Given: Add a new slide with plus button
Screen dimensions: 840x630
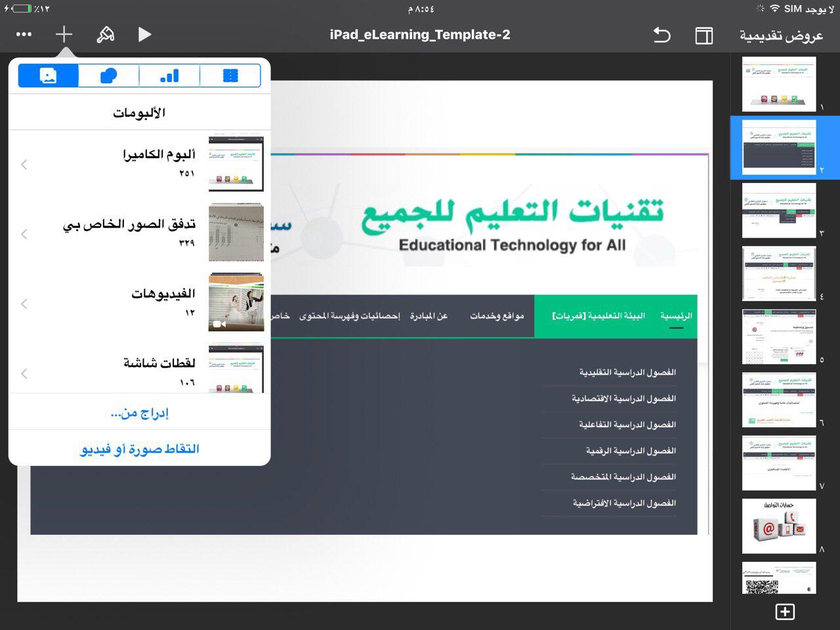Looking at the screenshot, I should coord(785,612).
